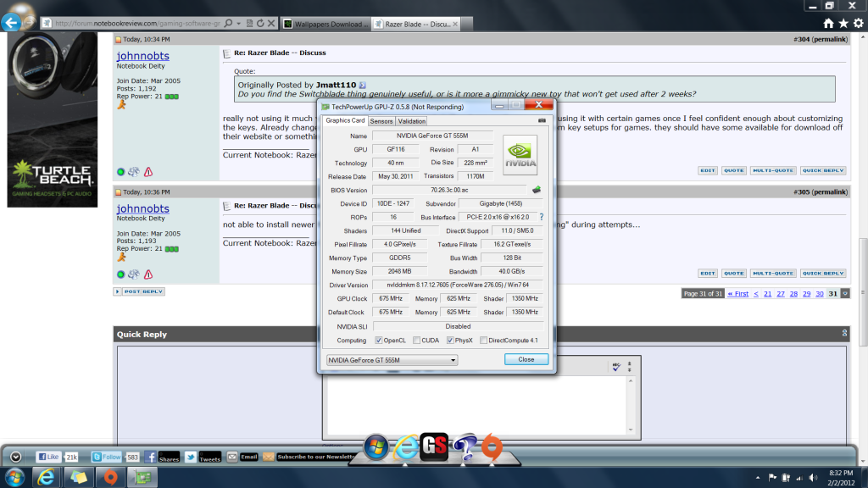Click the report post warning icon in post #304
The height and width of the screenshot is (488, 868).
coord(148,172)
